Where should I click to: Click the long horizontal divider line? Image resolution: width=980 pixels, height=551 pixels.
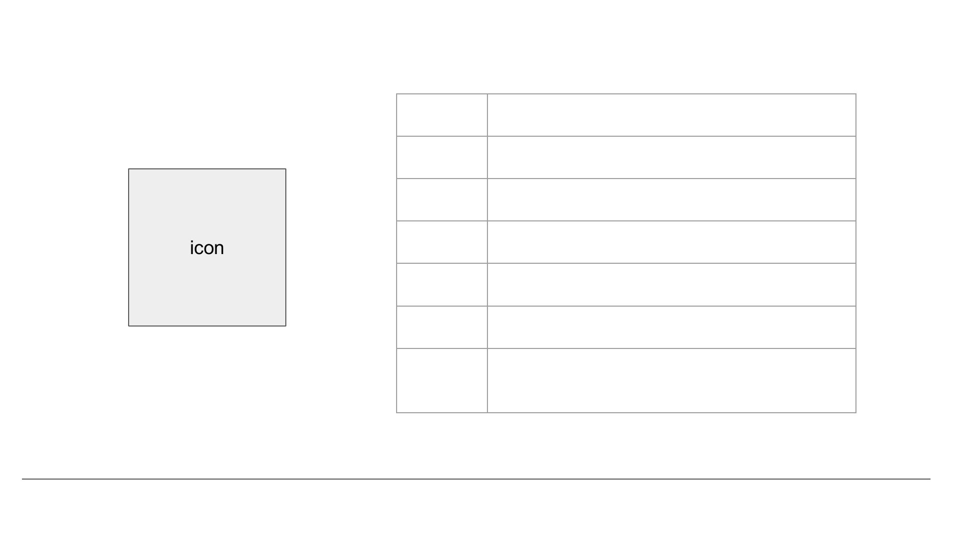point(476,479)
